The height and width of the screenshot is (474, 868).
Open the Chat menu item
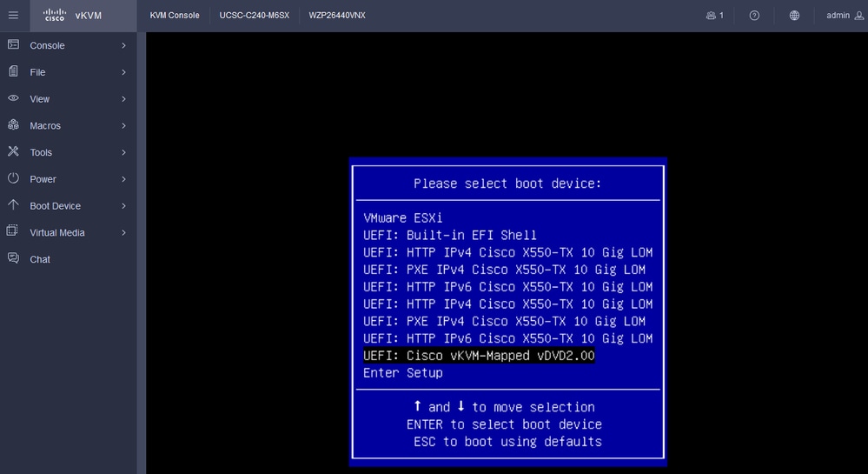[68, 259]
